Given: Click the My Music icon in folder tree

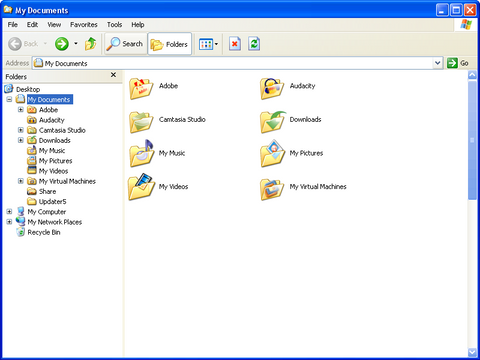Looking at the screenshot, I should tap(32, 150).
